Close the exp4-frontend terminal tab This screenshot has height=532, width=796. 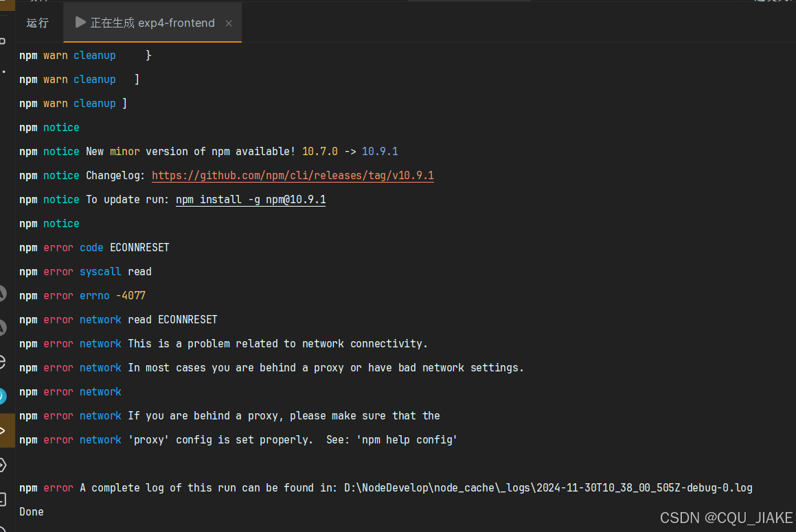click(x=228, y=23)
